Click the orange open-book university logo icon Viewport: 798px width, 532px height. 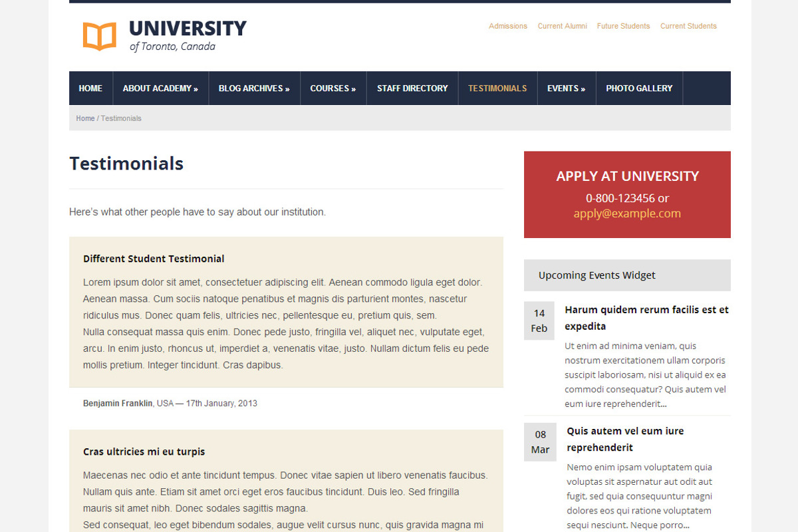(99, 35)
